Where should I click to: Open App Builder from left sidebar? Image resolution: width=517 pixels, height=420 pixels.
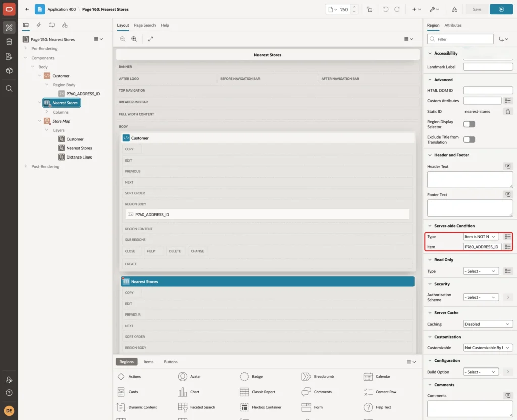coord(9,28)
